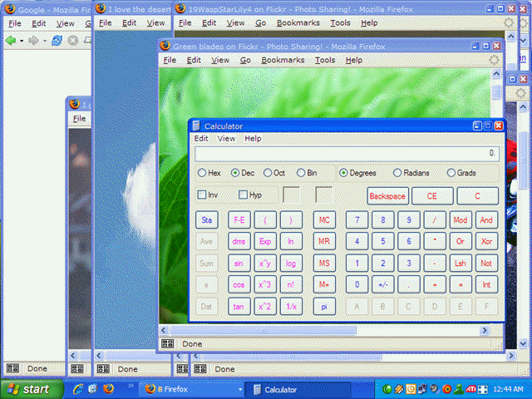Screen dimensions: 532x399
Task: Click the Sta statistics button
Action: tap(207, 219)
